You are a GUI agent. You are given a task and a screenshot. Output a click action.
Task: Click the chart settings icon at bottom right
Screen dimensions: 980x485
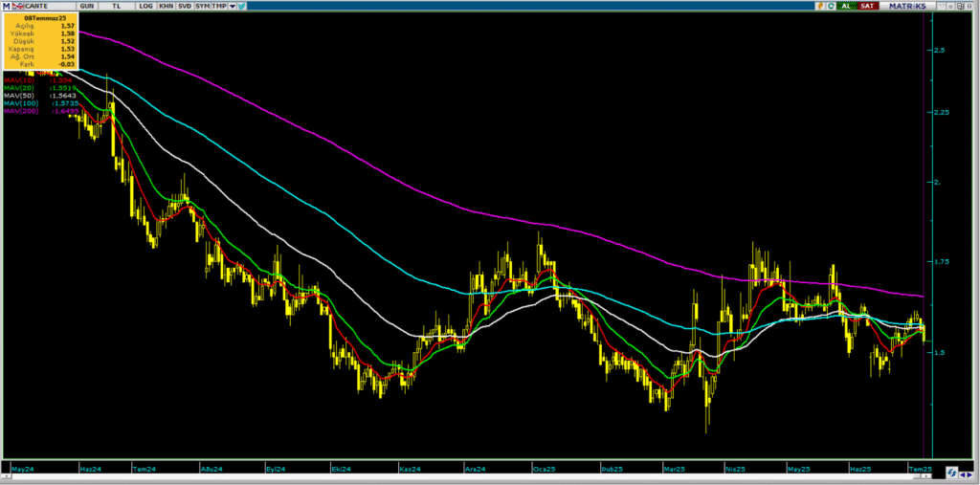[x=952, y=472]
